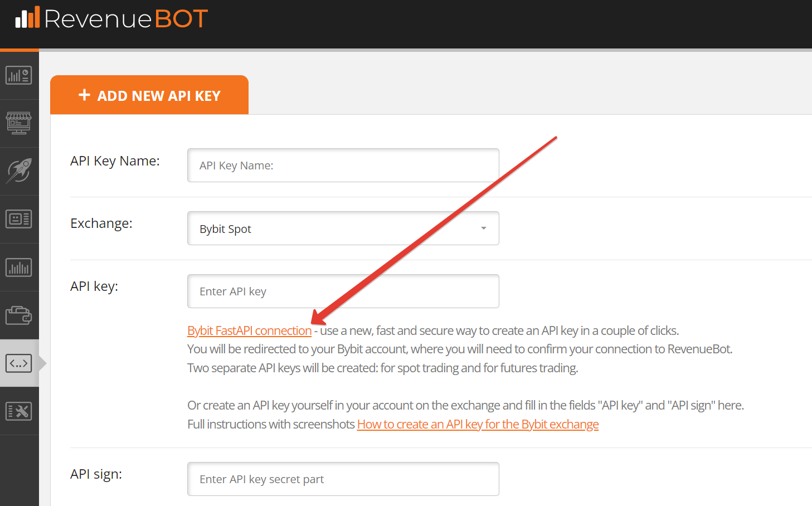Viewport: 812px width, 506px height.
Task: Open the ID card sidebar icon
Action: pyautogui.click(x=19, y=219)
